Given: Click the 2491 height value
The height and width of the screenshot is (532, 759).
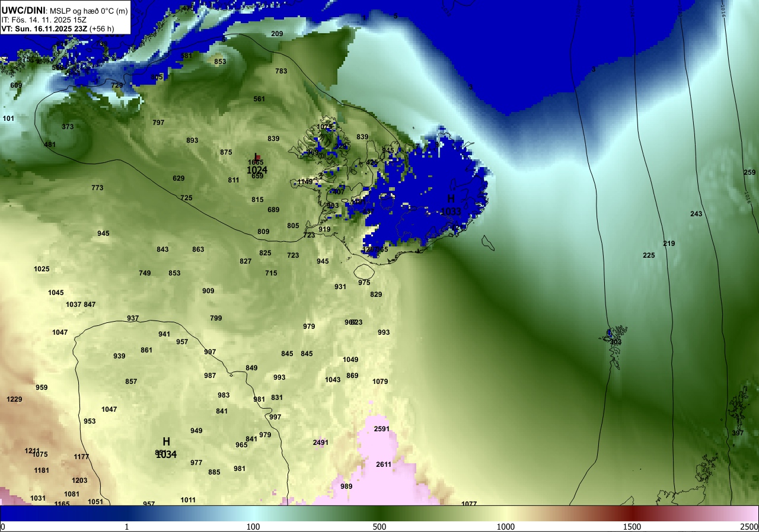Looking at the screenshot, I should (321, 443).
